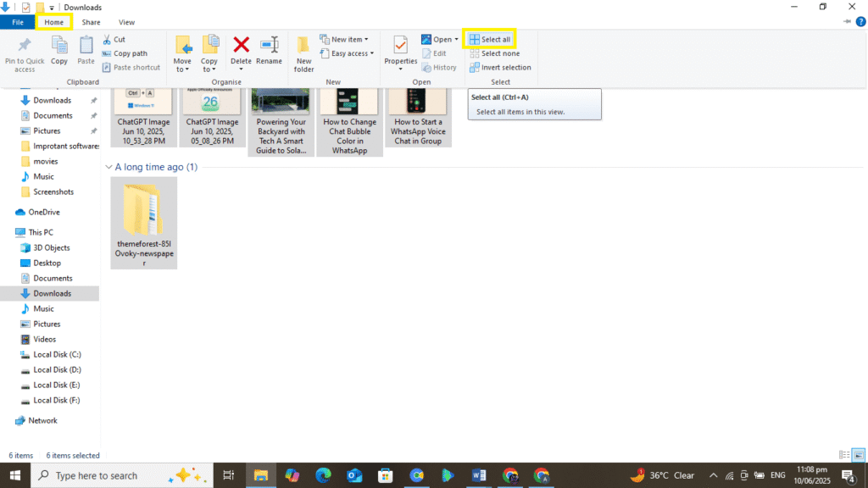Open Local Disk (D:) in sidebar
The image size is (868, 488).
(x=57, y=369)
